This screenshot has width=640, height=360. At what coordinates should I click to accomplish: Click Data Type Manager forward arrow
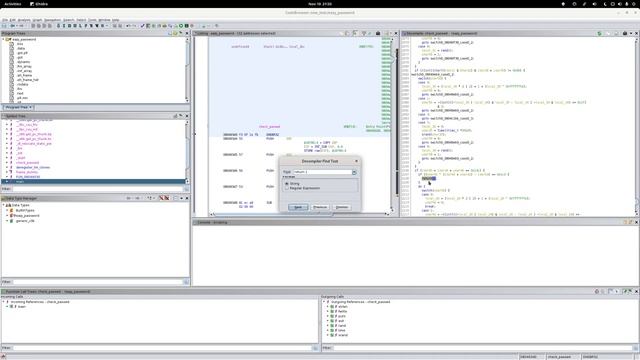tap(138, 198)
